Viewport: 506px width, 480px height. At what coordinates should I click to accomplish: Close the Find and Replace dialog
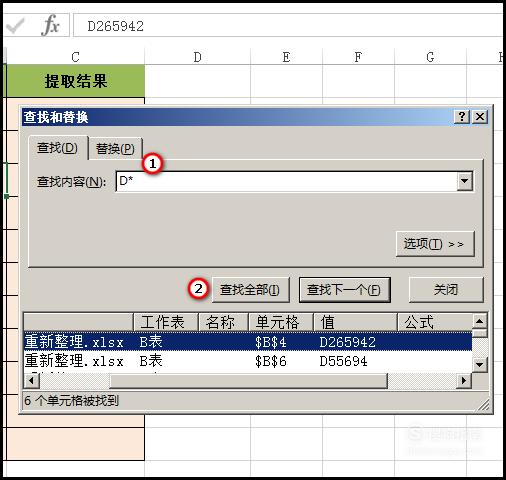480,117
